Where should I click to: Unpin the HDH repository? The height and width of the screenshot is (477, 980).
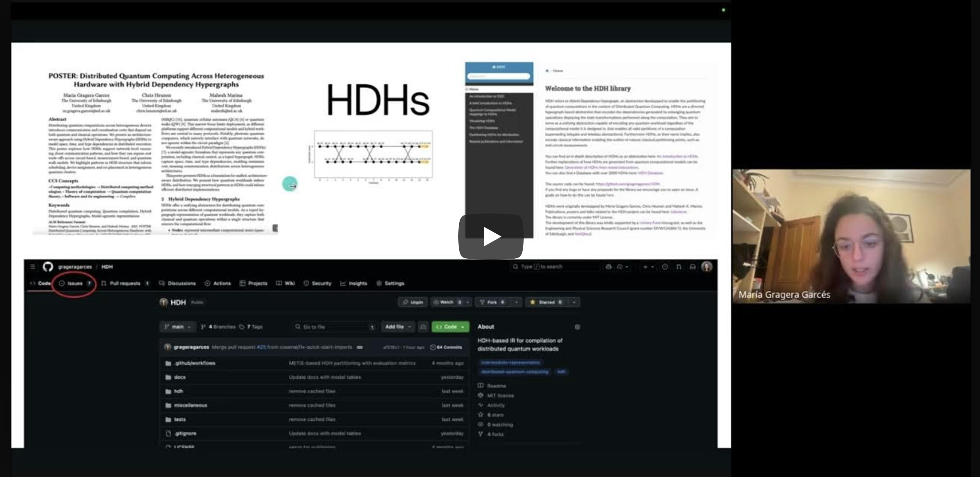pos(413,302)
